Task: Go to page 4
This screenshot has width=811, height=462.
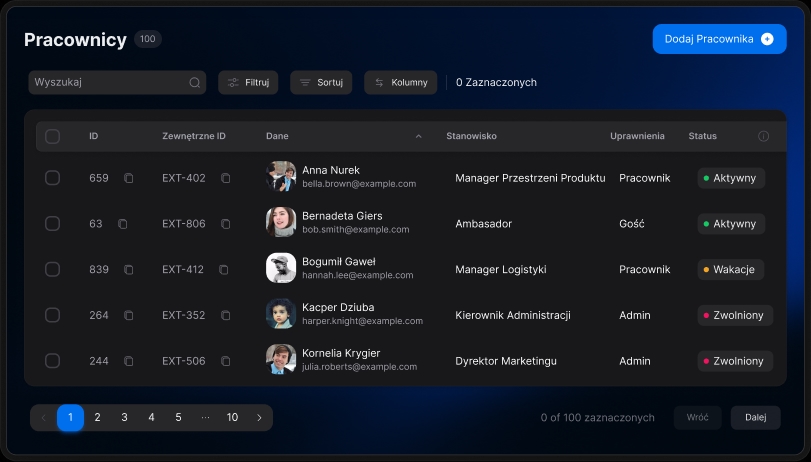Action: coord(151,418)
